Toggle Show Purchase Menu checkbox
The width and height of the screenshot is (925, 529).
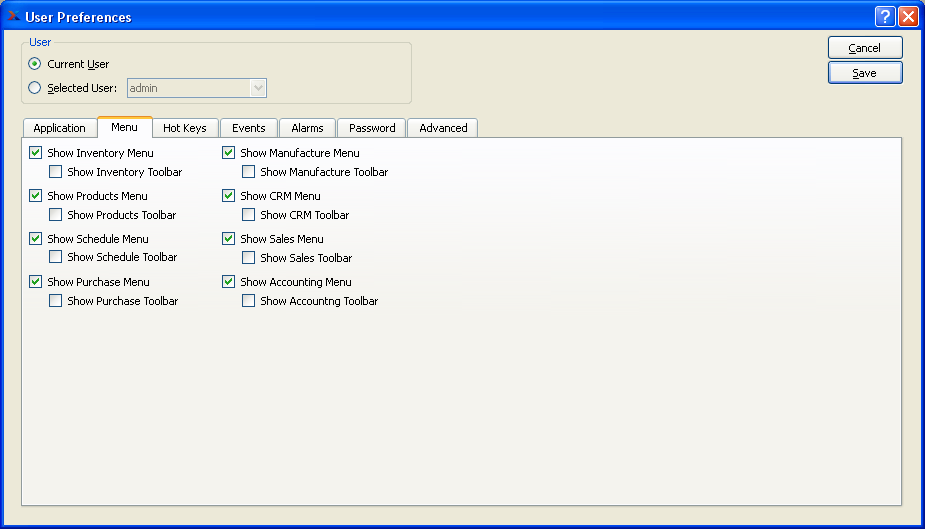[35, 282]
